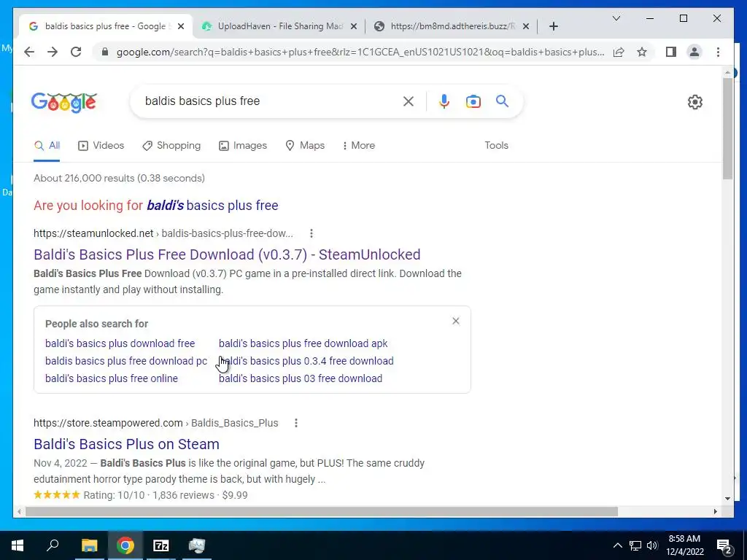The width and height of the screenshot is (747, 560).
Task: Close the UploadHaven tab
Action: click(x=354, y=27)
